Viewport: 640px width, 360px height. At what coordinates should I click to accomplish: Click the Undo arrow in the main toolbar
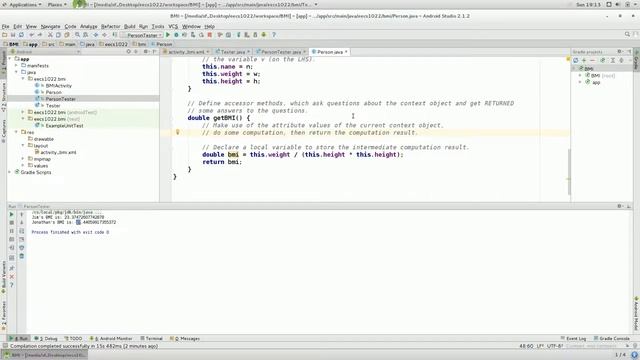pyautogui.click(x=31, y=35)
